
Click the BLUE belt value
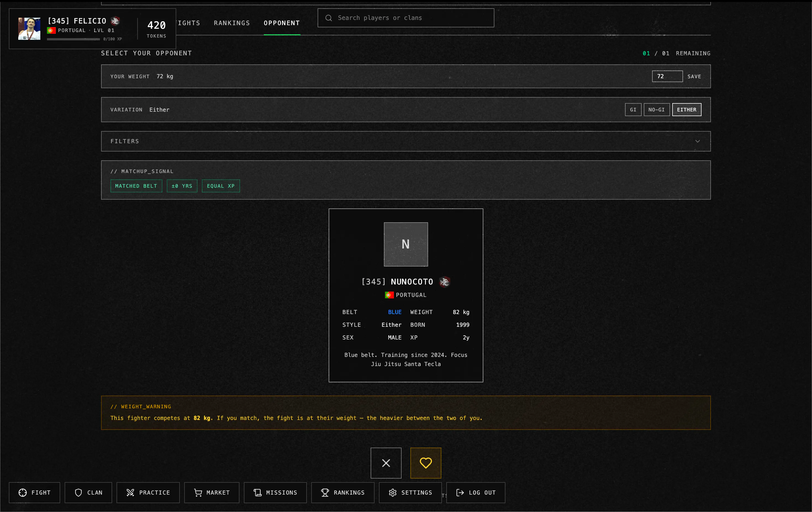394,312
